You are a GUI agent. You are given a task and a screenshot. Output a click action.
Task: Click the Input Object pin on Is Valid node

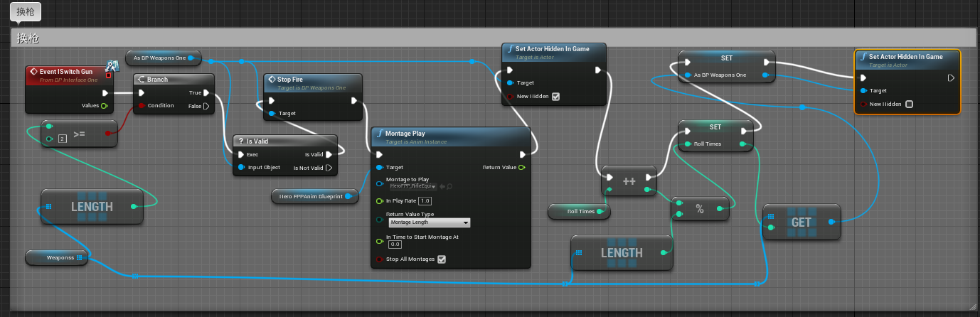(x=240, y=168)
